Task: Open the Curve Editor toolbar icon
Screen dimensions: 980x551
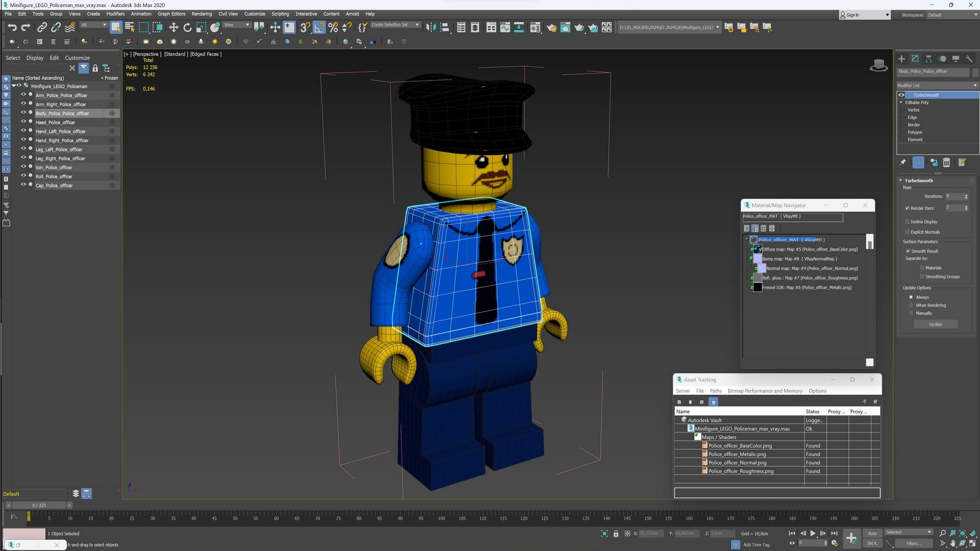Action: pyautogui.click(x=505, y=28)
